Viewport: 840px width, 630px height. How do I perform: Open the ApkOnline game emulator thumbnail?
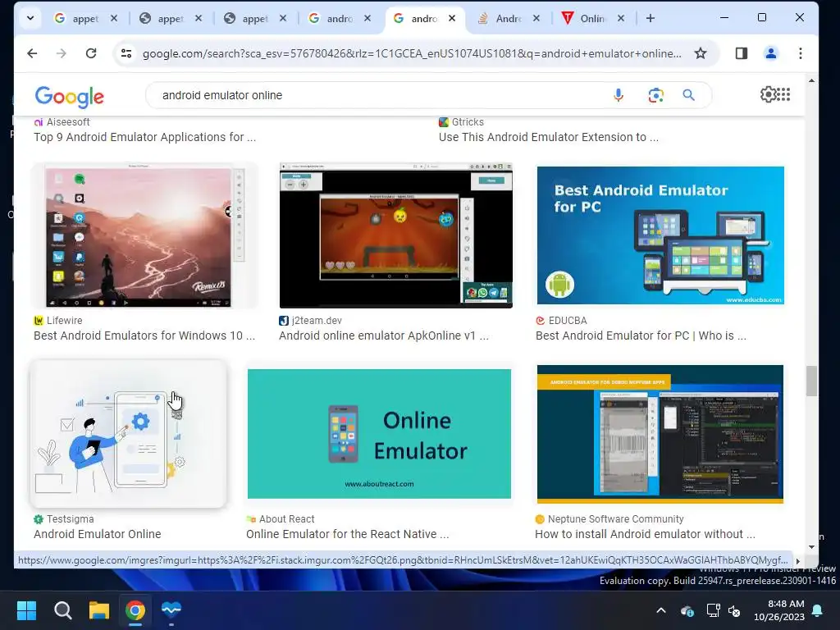coord(396,235)
